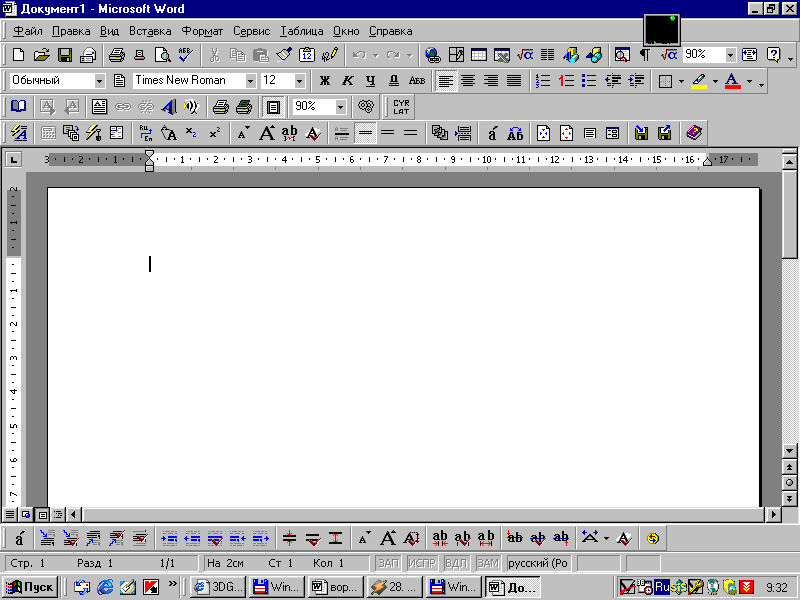Open the font size 12 dropdown
Image resolution: width=800 pixels, height=600 pixels.
click(x=299, y=81)
